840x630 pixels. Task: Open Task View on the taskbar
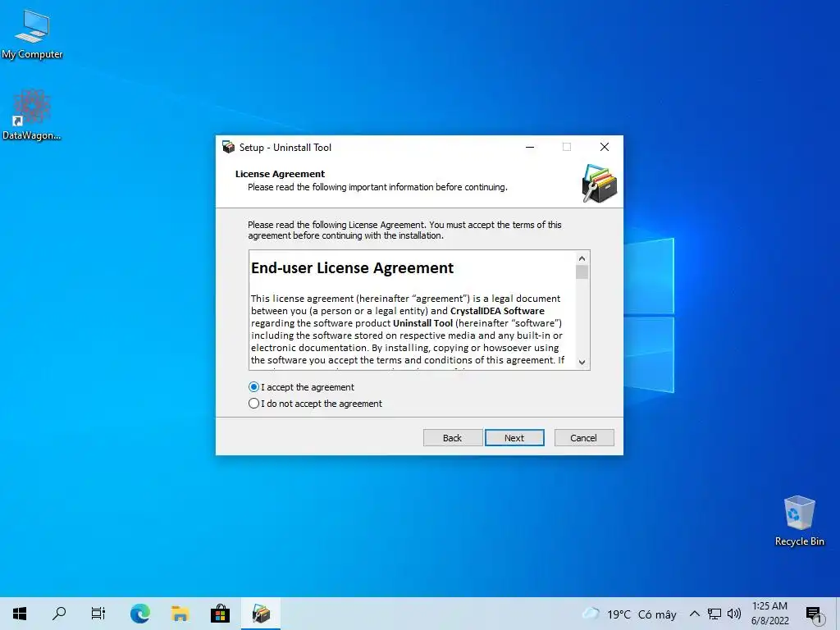click(x=98, y=614)
